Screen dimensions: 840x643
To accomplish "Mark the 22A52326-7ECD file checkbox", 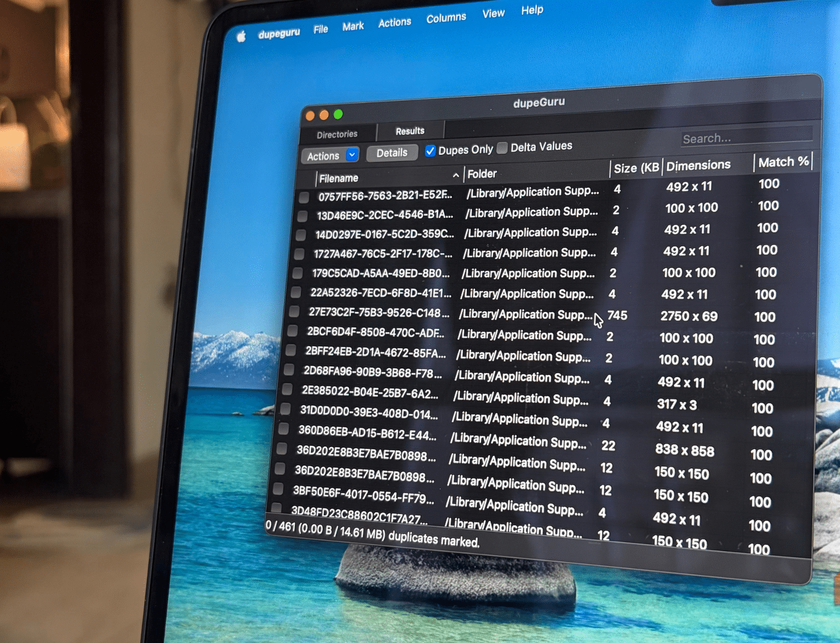I will (296, 292).
